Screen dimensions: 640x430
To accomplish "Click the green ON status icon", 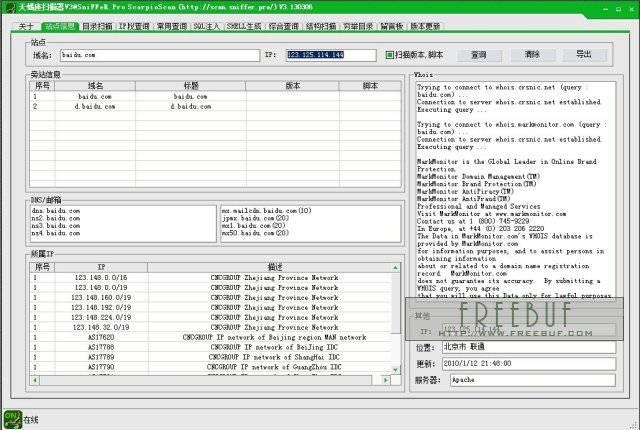I will pos(12,417).
